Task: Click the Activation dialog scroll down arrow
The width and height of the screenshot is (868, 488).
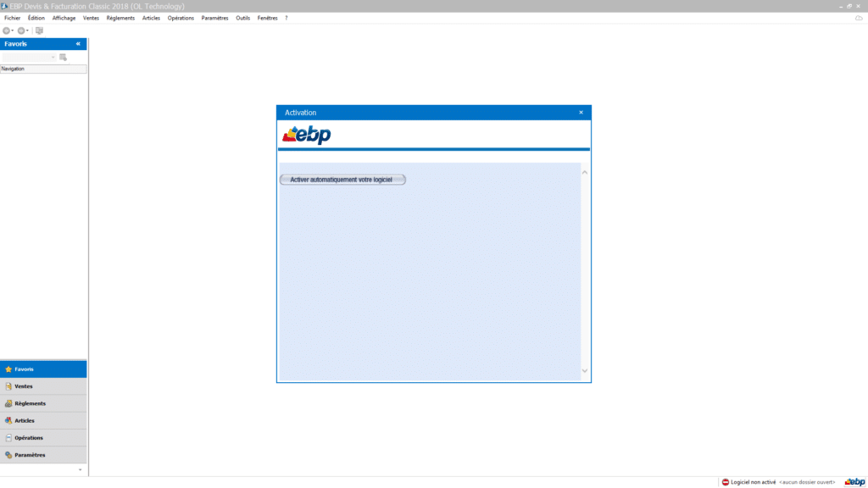Action: (585, 371)
